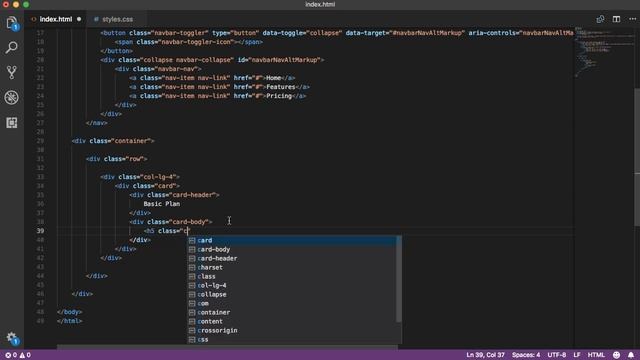The image size is (640, 360).
Task: Click the window title 'index.html'
Action: point(320,4)
